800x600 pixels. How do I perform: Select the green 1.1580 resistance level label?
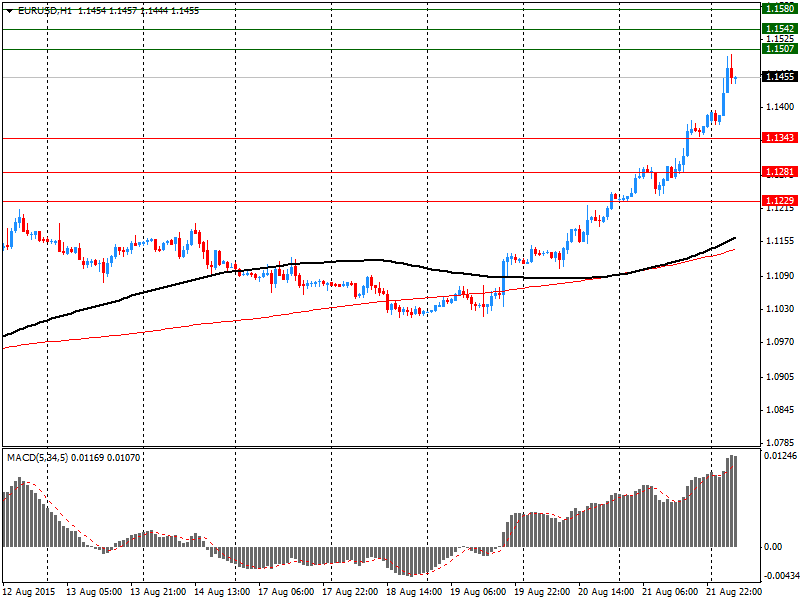tap(780, 9)
